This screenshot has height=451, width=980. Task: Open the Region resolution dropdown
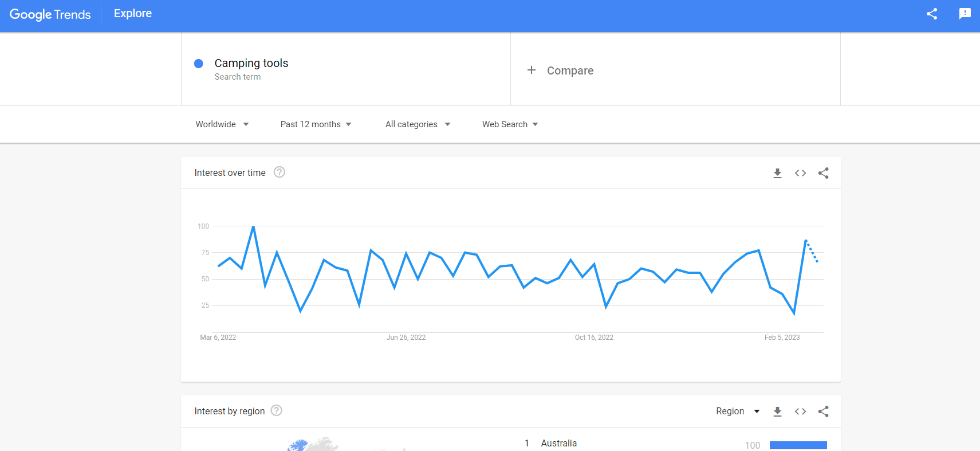tap(738, 411)
